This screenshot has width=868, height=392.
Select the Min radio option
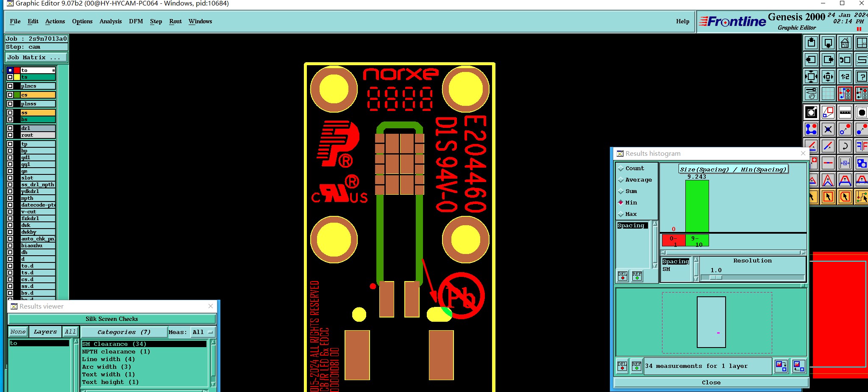click(x=628, y=203)
